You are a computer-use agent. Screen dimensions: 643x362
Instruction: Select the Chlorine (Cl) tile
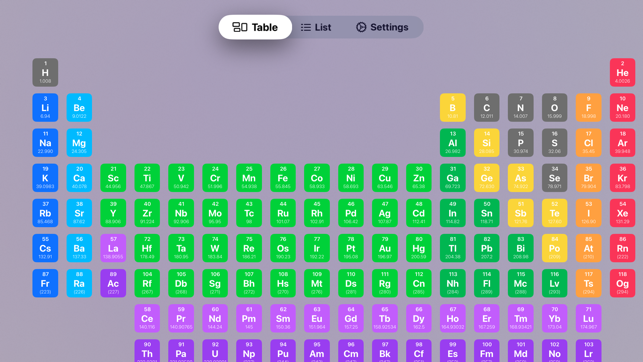click(588, 143)
